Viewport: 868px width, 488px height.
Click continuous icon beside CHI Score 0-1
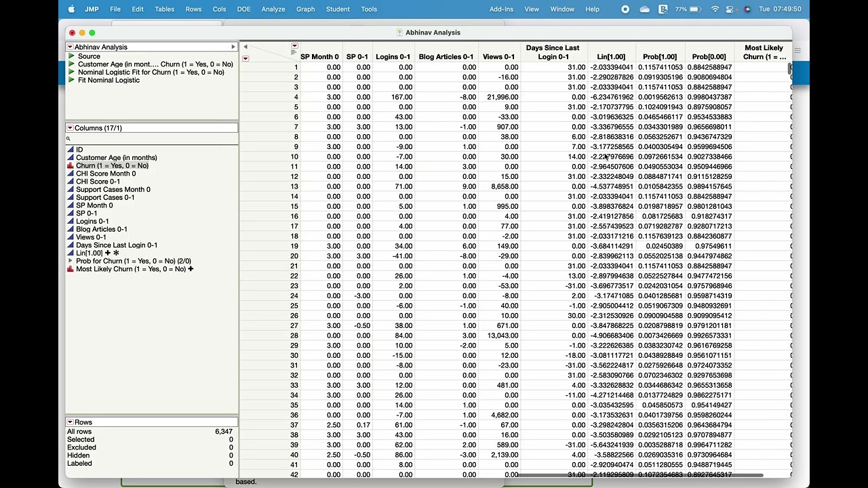70,182
